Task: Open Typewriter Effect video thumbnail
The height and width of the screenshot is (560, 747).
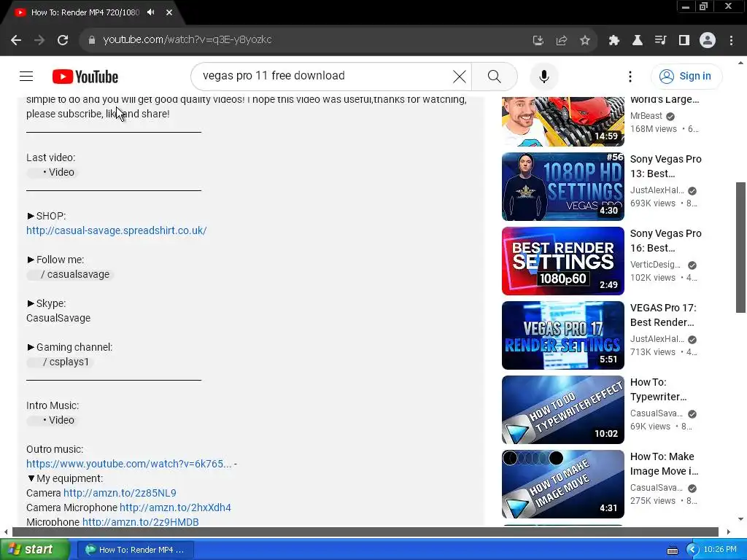Action: 562,410
